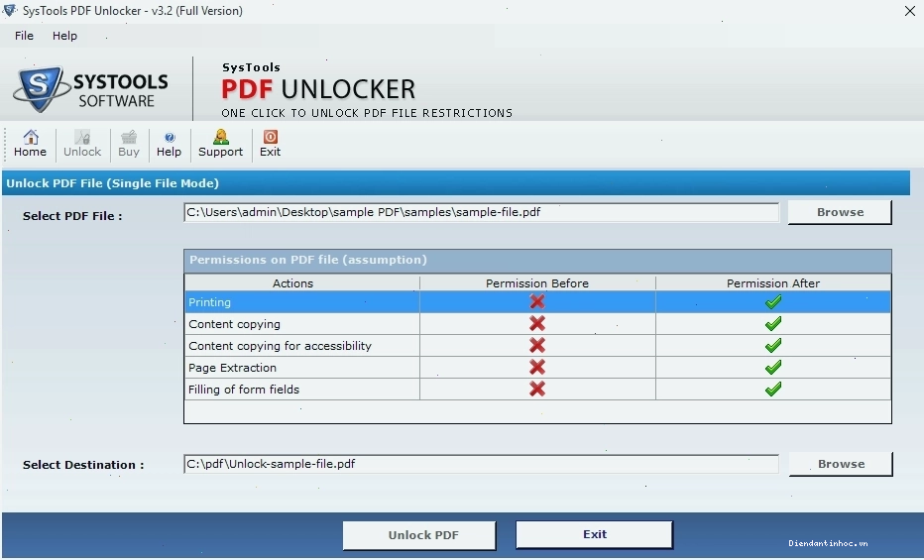The width and height of the screenshot is (924, 560).
Task: Select Content copying for accessibility row
Action: pyautogui.click(x=537, y=346)
